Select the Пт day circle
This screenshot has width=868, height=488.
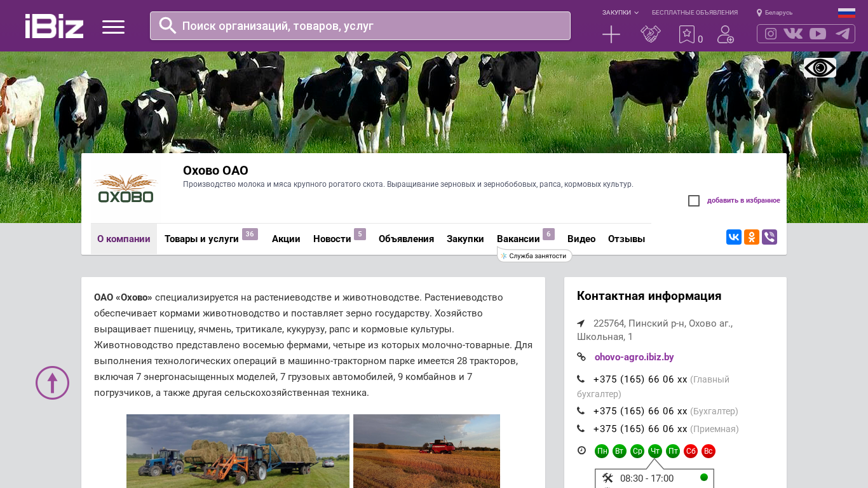[x=673, y=451]
